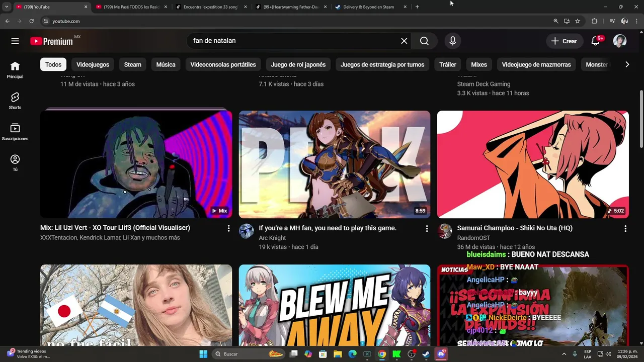The height and width of the screenshot is (362, 644).
Task: Open Suscripciones in the sidebar
Action: (15, 132)
